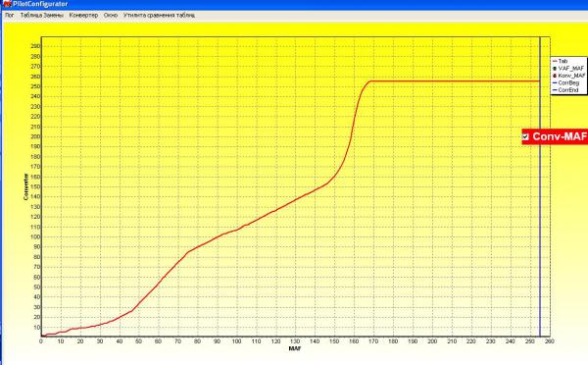Select the VAF_MAF legend entry

tap(568, 69)
